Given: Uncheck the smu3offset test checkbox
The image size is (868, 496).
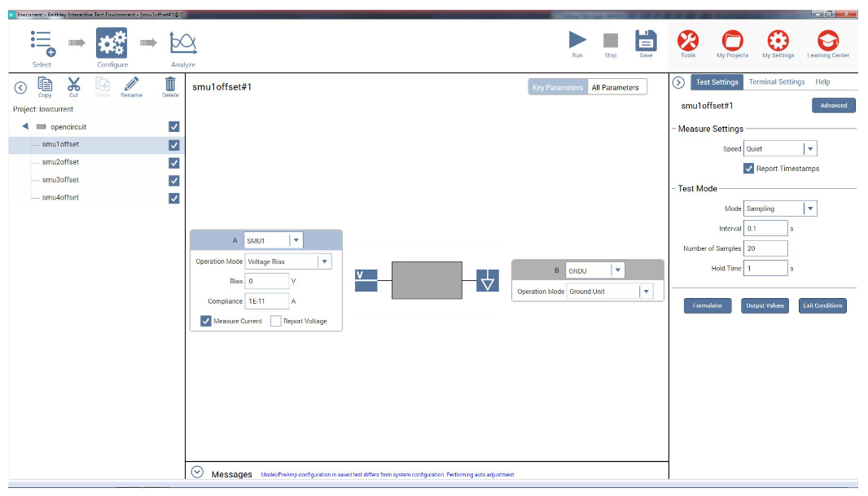Looking at the screenshot, I should (173, 180).
